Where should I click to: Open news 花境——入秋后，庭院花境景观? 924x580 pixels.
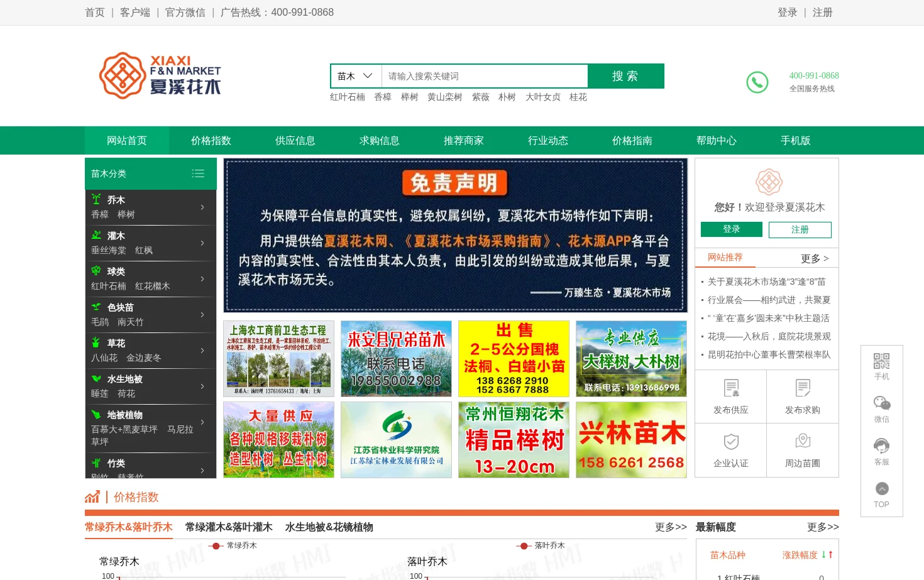[769, 336]
